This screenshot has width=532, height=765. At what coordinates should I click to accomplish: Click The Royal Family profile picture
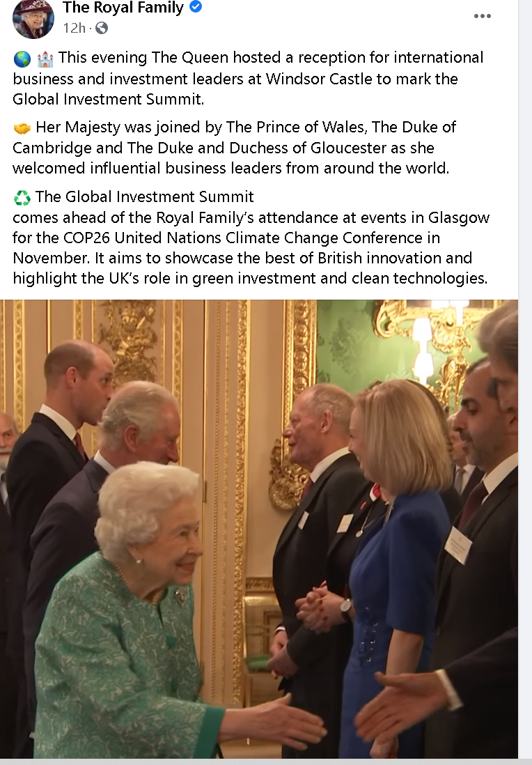[33, 19]
